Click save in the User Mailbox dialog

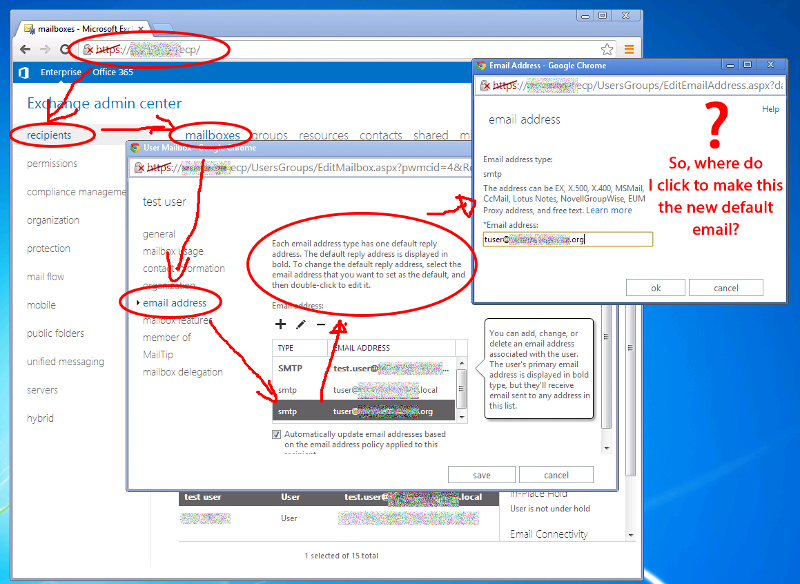pyautogui.click(x=482, y=475)
